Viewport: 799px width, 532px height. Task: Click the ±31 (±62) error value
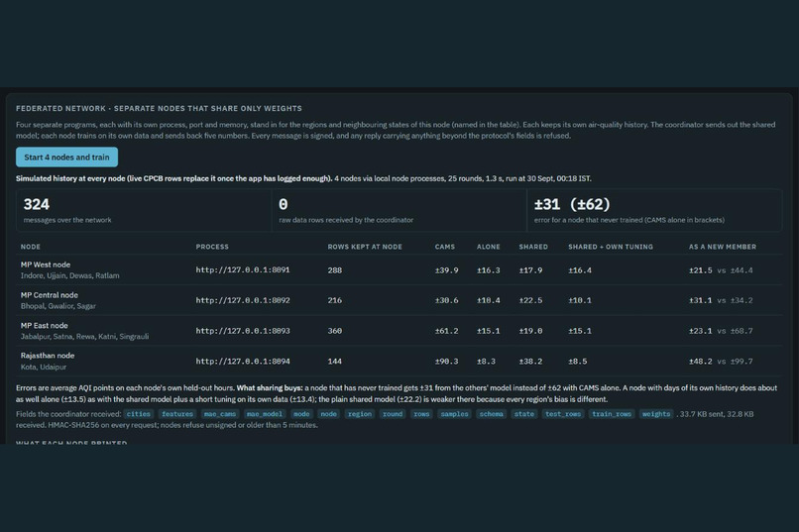tap(572, 205)
